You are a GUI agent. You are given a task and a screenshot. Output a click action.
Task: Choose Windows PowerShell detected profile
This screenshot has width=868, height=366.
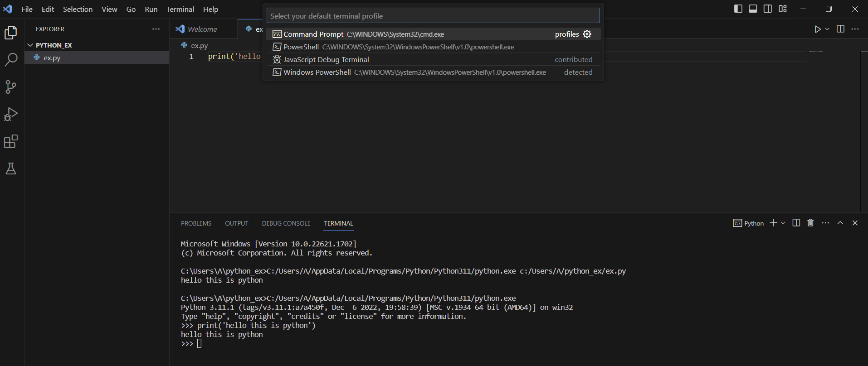(x=433, y=72)
